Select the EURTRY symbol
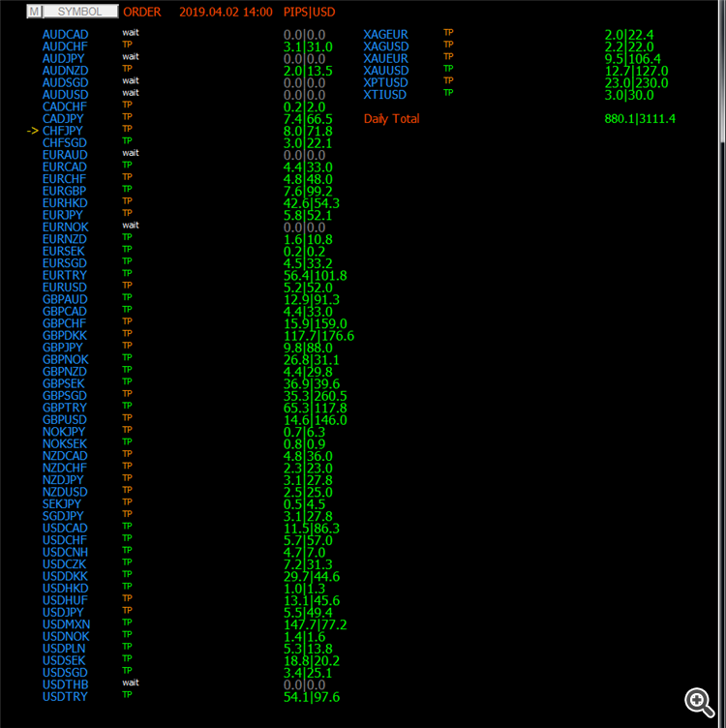726x728 pixels. tap(65, 275)
